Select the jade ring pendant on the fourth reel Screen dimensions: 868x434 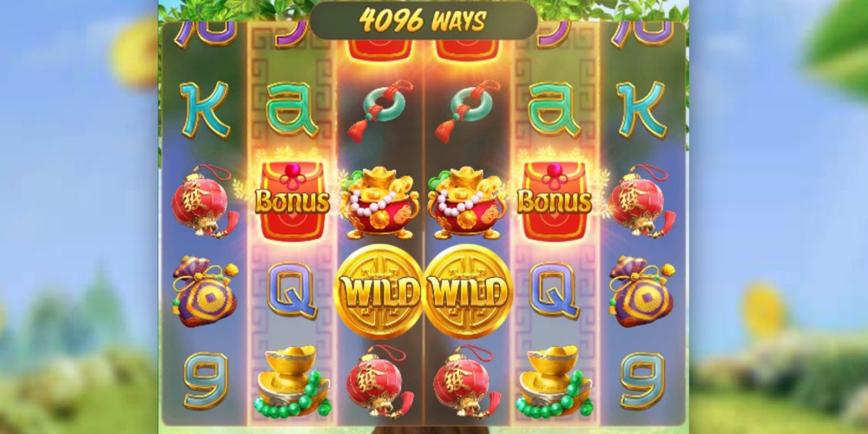468,111
